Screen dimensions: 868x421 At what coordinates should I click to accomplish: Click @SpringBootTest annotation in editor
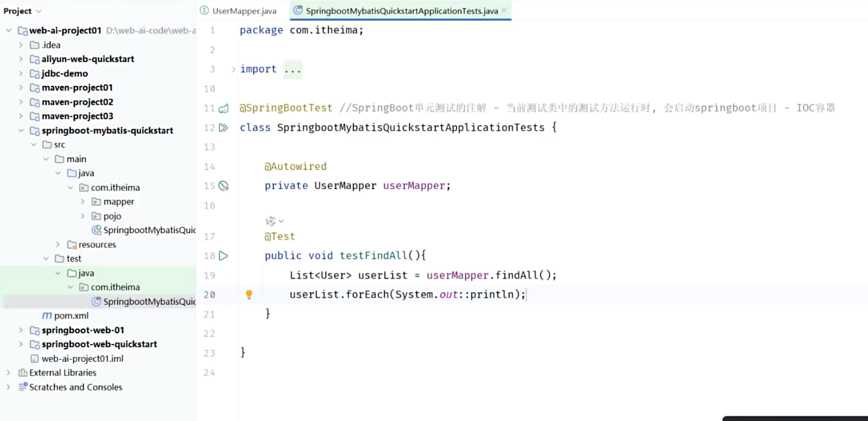286,108
